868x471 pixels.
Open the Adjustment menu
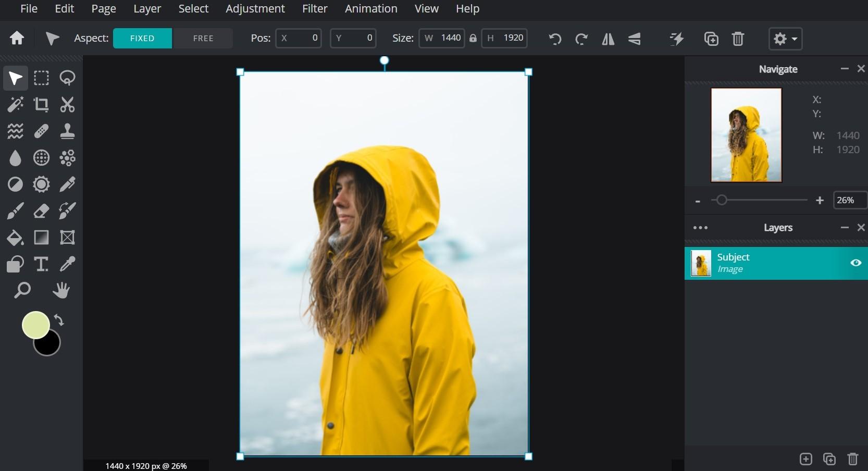(255, 9)
